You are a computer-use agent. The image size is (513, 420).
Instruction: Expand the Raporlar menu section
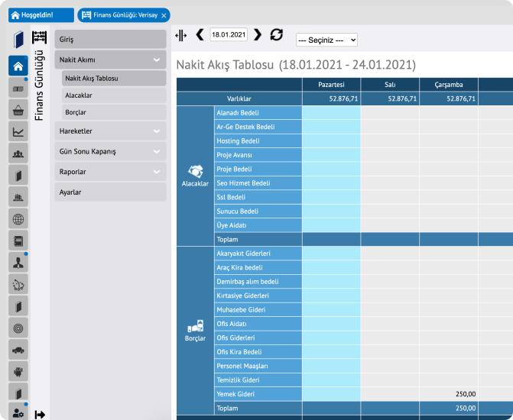[110, 172]
